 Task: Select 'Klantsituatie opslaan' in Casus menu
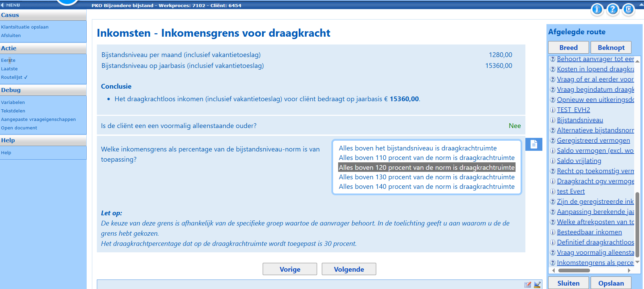click(x=24, y=27)
